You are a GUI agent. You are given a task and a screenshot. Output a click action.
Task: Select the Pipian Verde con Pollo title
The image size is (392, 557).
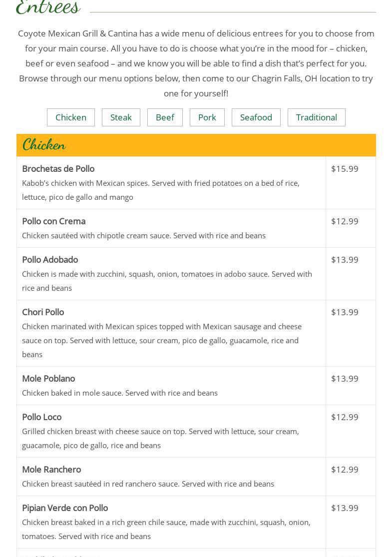click(65, 508)
